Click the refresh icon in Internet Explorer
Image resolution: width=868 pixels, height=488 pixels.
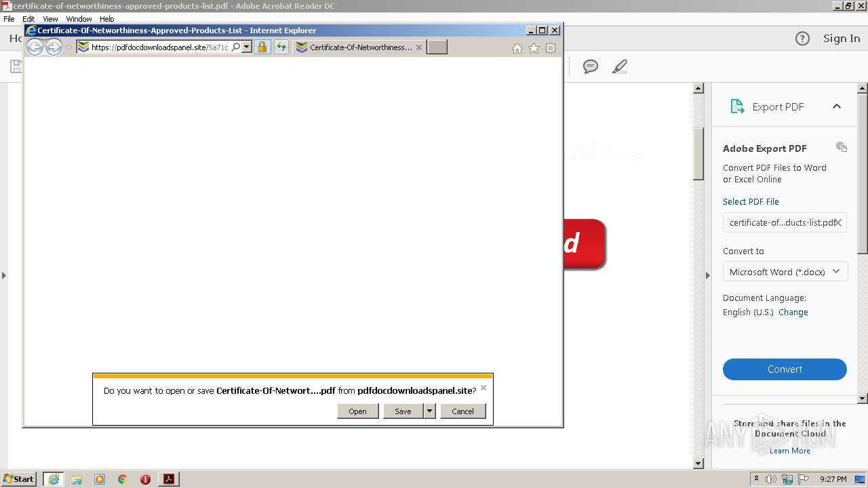pos(281,47)
